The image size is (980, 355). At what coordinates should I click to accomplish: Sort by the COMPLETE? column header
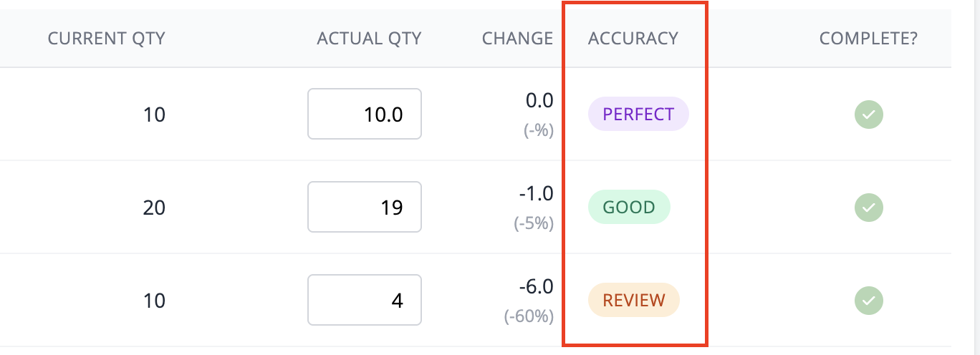click(869, 39)
